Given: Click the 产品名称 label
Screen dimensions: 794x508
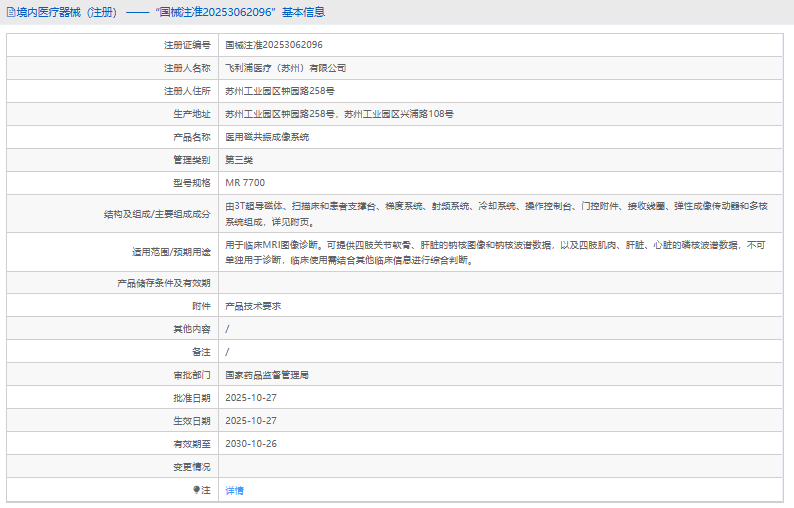Looking at the screenshot, I should pos(192,137).
